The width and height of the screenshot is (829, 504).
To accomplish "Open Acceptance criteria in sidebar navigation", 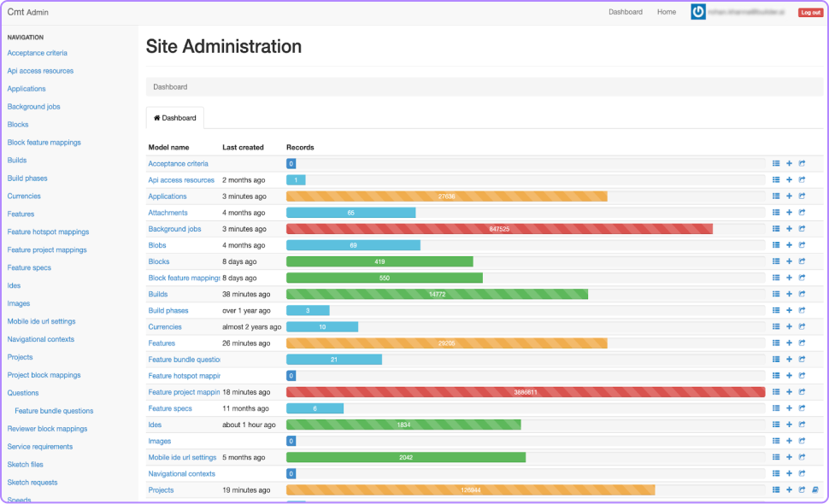I will 37,53.
